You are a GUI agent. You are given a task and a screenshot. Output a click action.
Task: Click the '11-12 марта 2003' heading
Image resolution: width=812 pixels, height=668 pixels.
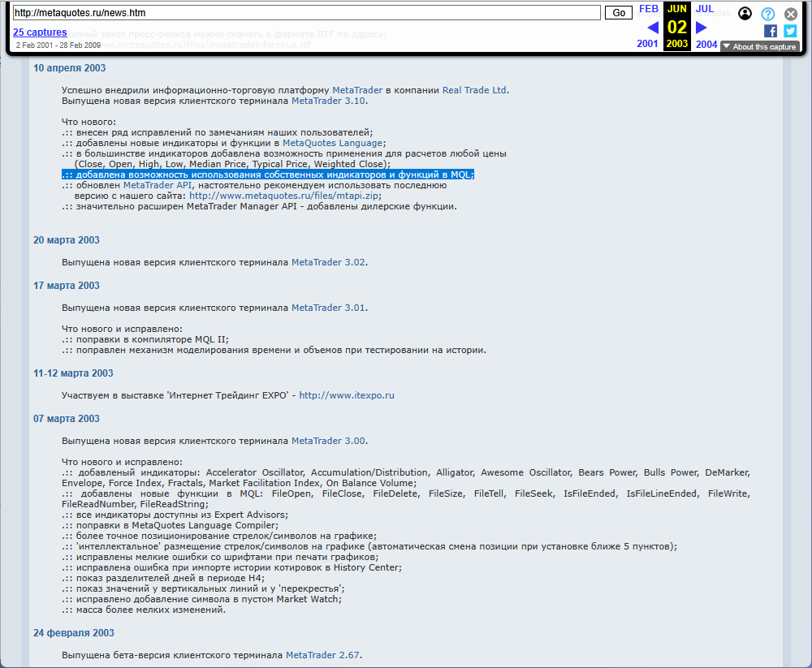(73, 373)
